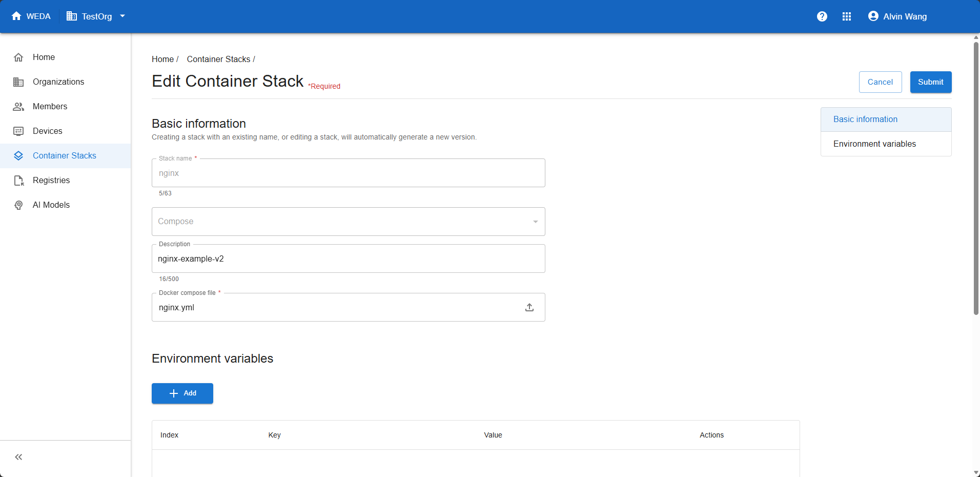Click the scrollbar down arrow
This screenshot has height=477, width=980.
pos(976,473)
